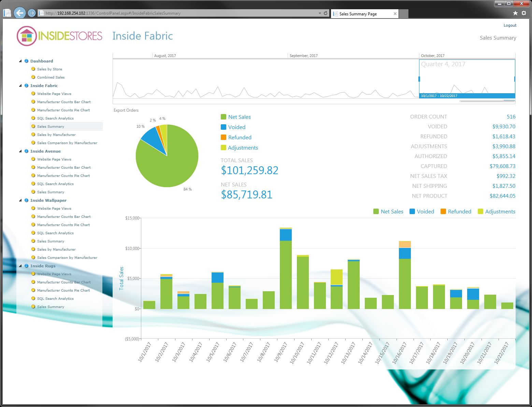Click the blue globe icon beside Inside Wallpaper

coord(26,200)
